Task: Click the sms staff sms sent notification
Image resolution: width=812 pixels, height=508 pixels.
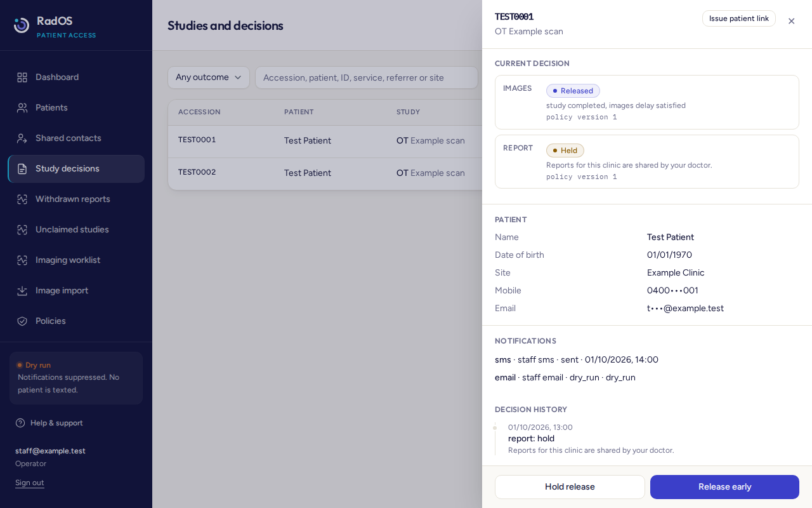Action: pos(577,360)
